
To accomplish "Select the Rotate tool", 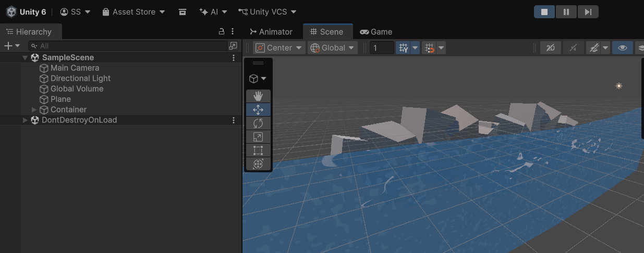I will (258, 123).
